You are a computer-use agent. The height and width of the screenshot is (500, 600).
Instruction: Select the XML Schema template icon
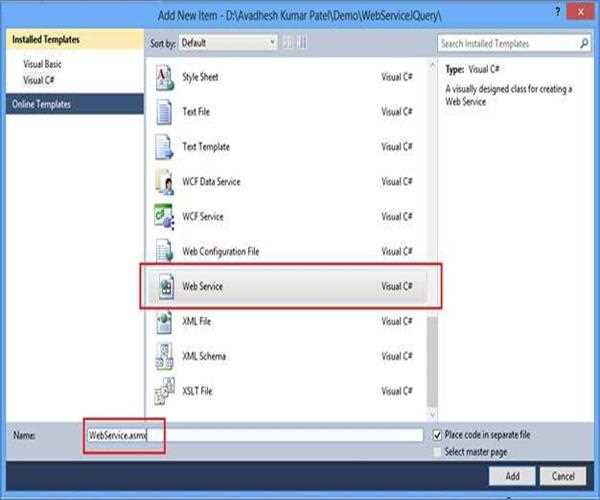coord(164,356)
